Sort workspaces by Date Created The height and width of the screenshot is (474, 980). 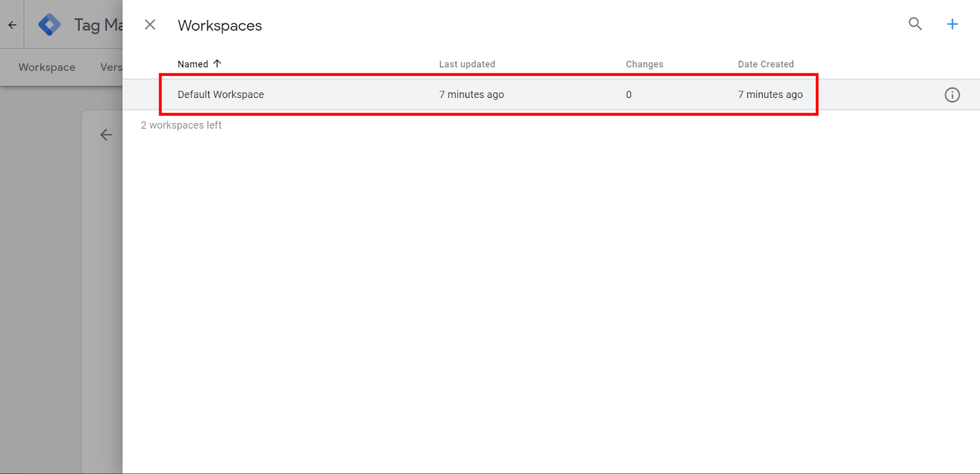766,64
